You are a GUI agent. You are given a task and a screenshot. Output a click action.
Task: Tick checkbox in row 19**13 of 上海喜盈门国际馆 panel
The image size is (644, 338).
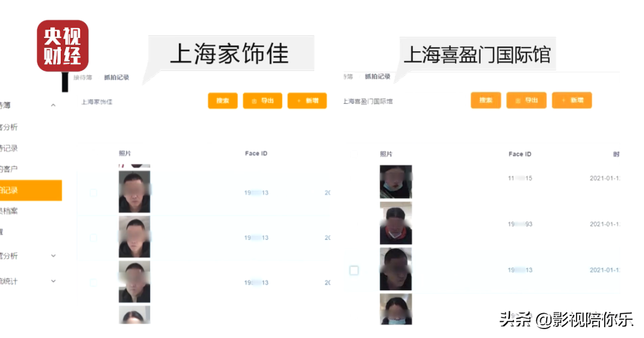354,270
